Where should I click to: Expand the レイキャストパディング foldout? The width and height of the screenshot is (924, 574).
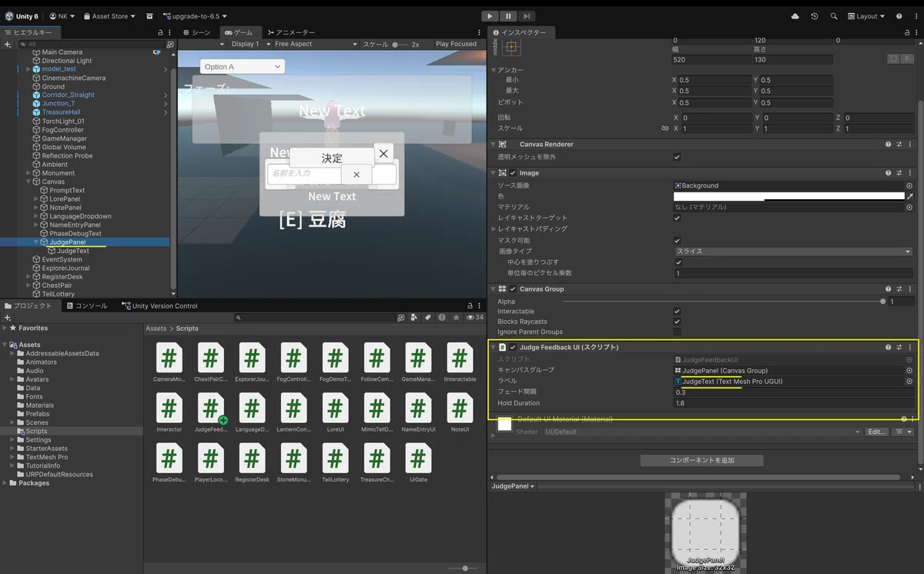tap(494, 229)
